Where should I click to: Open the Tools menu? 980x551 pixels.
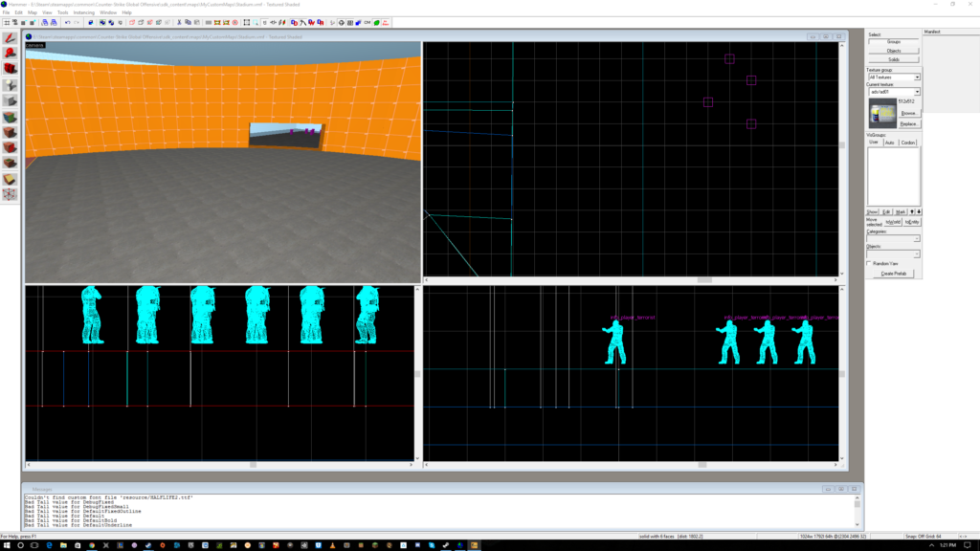62,12
